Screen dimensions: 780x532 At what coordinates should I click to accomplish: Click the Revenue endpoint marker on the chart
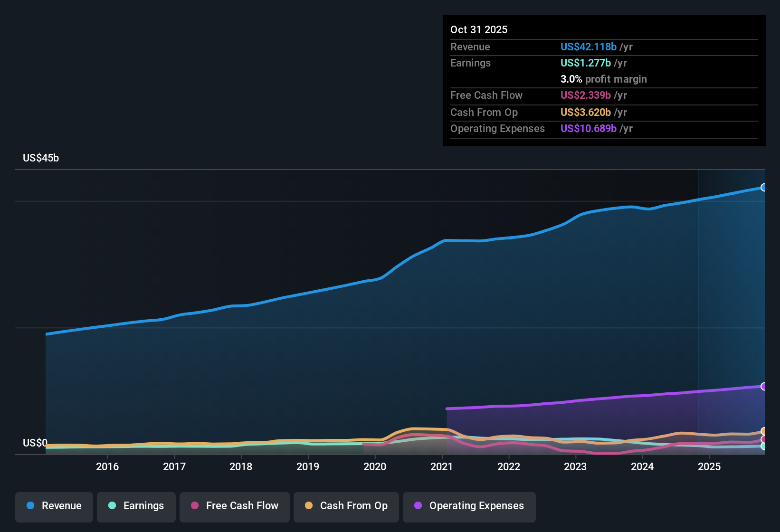click(x=764, y=188)
